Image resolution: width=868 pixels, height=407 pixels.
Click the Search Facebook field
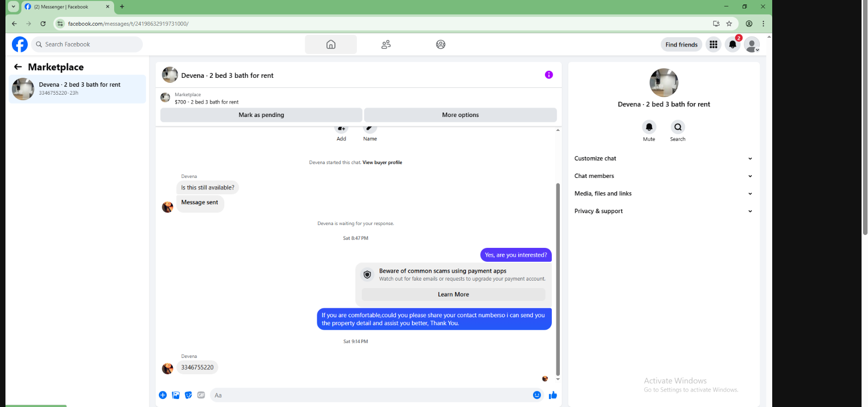pos(87,44)
